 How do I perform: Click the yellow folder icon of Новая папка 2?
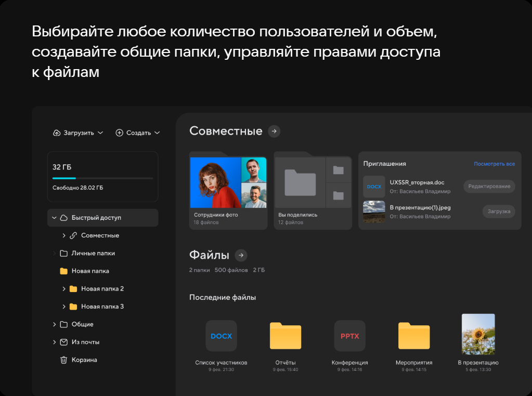[73, 289]
